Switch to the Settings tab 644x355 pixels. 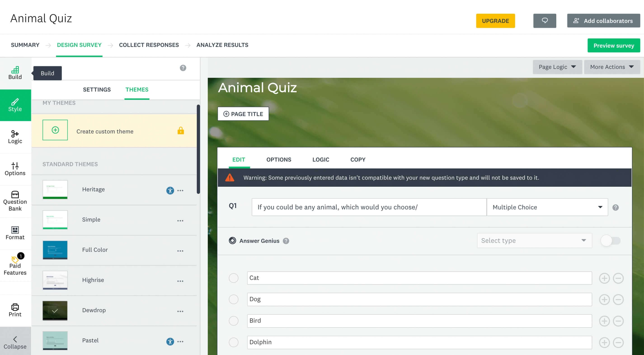click(97, 89)
